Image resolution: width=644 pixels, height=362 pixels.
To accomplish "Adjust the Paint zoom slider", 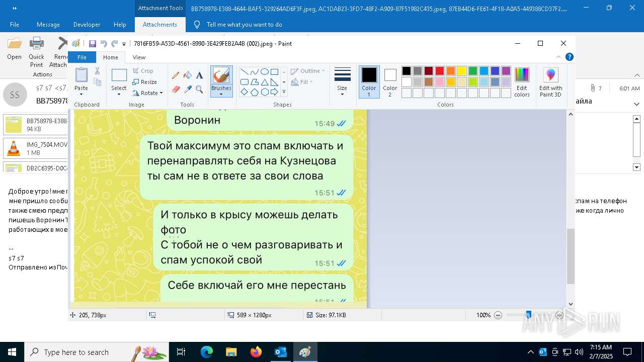I will pos(528,315).
